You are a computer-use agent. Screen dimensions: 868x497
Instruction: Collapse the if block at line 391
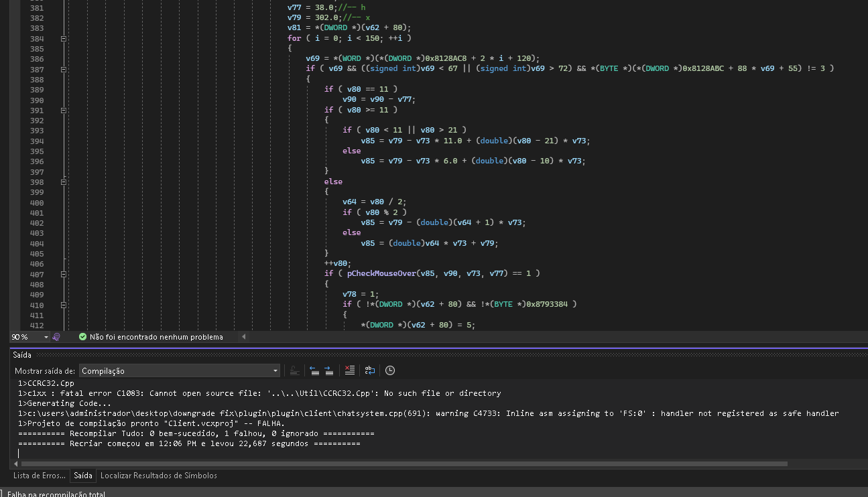click(x=64, y=110)
